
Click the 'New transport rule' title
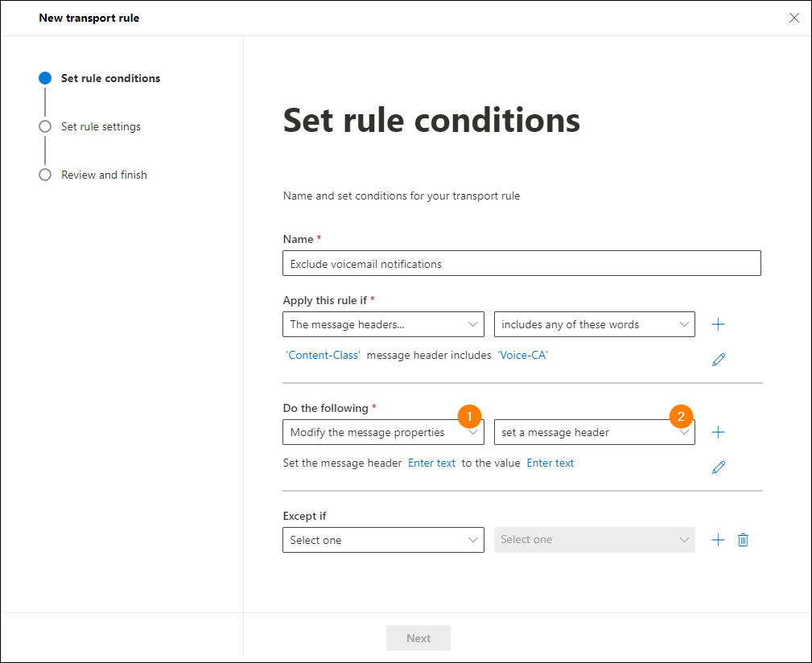[89, 18]
